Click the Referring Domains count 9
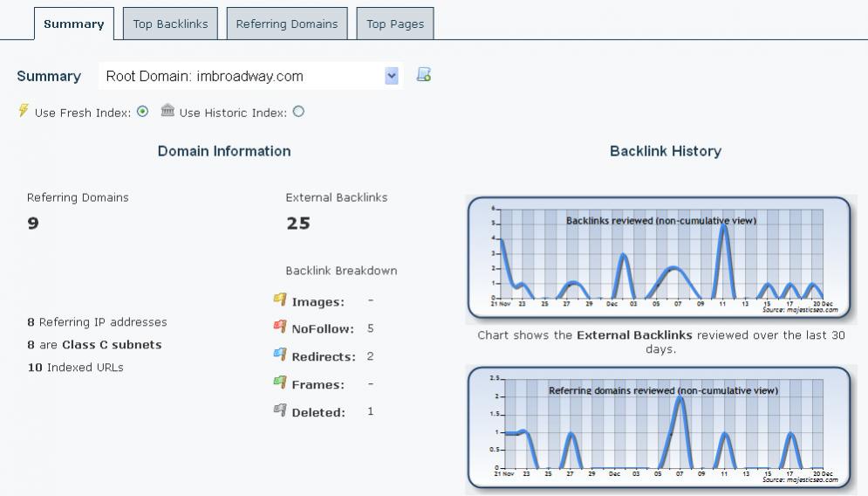868x496 pixels. (x=33, y=224)
